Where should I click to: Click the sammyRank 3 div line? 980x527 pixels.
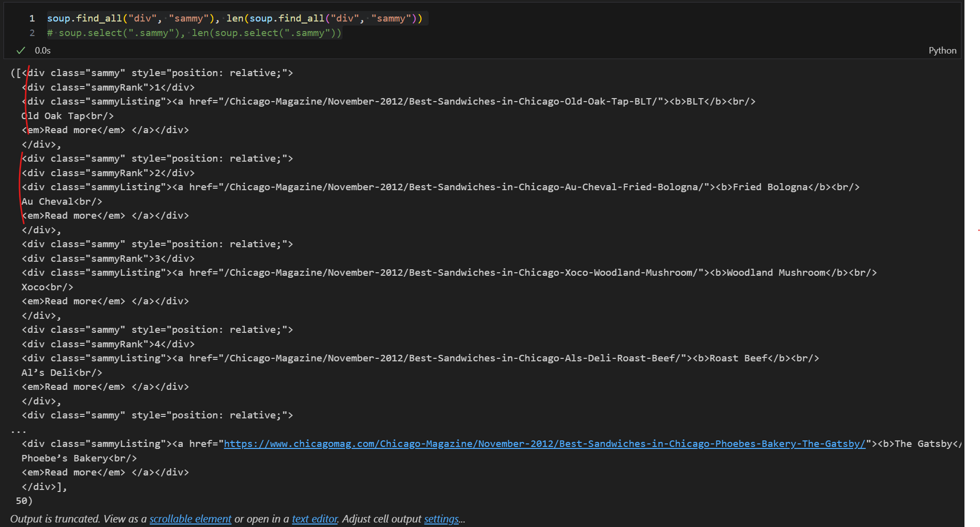click(x=108, y=259)
